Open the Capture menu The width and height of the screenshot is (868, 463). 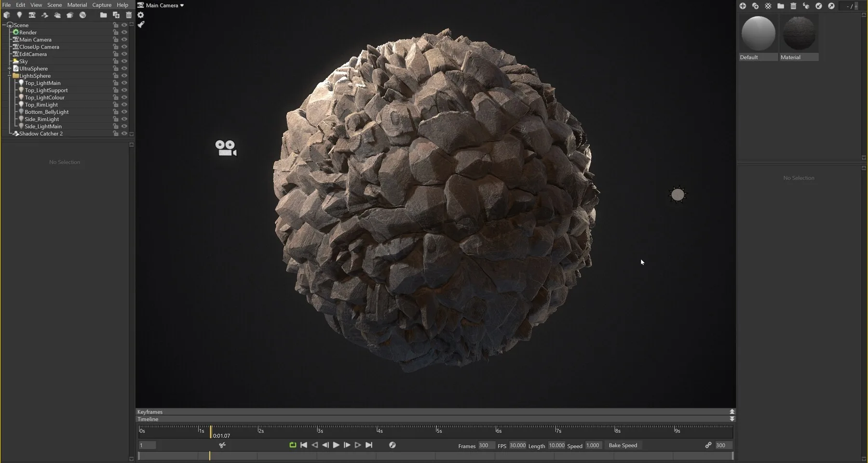tap(102, 4)
